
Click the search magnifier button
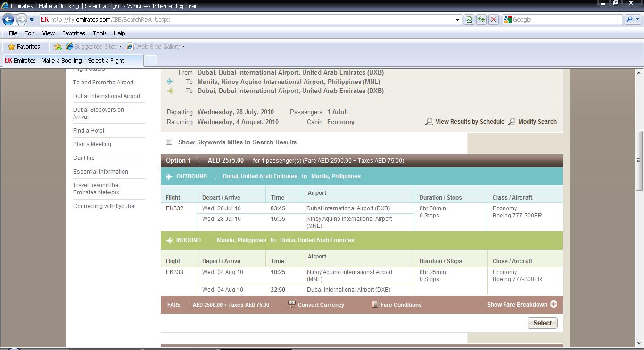pyautogui.click(x=629, y=19)
